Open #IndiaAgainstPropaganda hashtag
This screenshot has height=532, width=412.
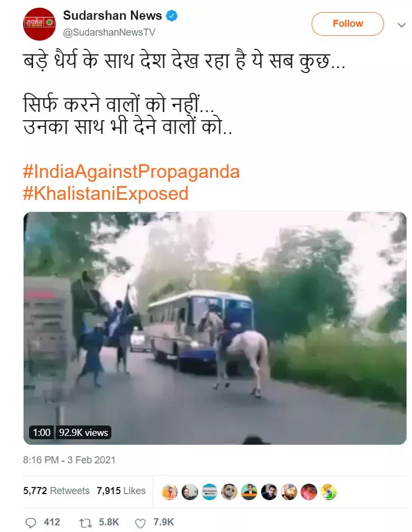point(132,172)
